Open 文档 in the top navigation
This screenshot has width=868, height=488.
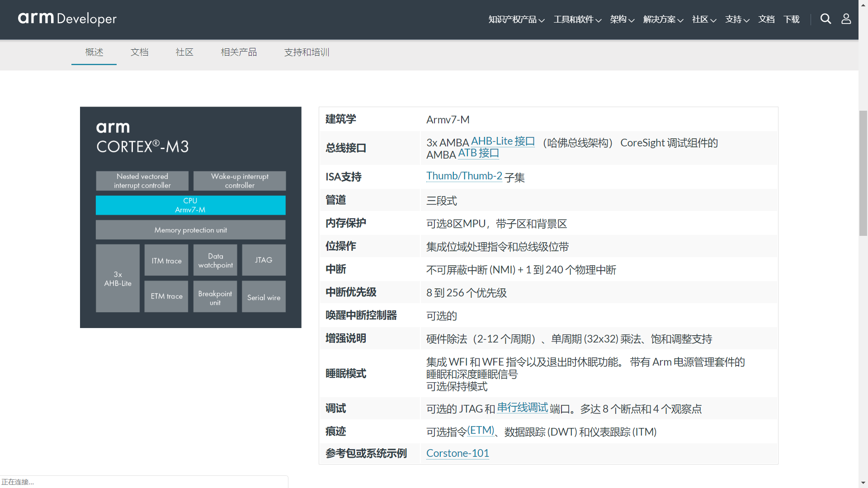[x=766, y=19]
